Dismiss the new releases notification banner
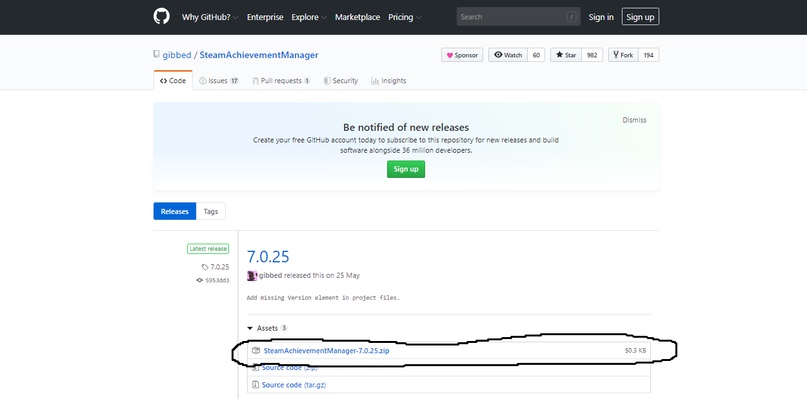Viewport: 807px width, 399px height. coord(634,120)
